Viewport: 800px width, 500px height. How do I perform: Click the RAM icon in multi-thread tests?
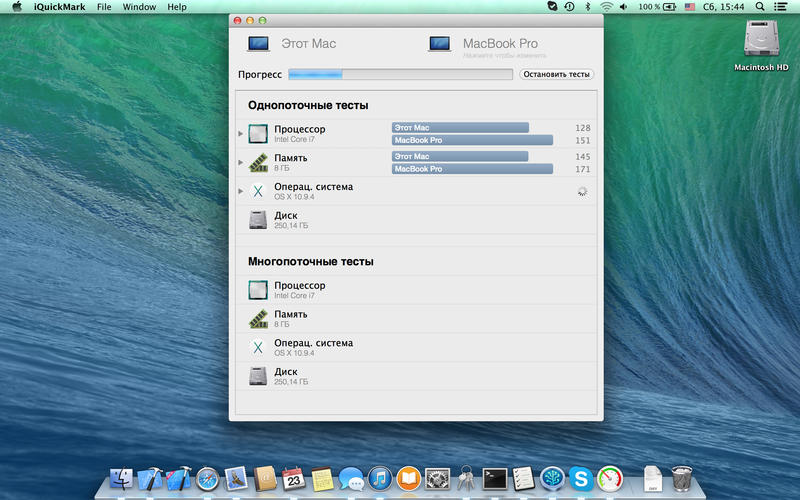[x=258, y=318]
